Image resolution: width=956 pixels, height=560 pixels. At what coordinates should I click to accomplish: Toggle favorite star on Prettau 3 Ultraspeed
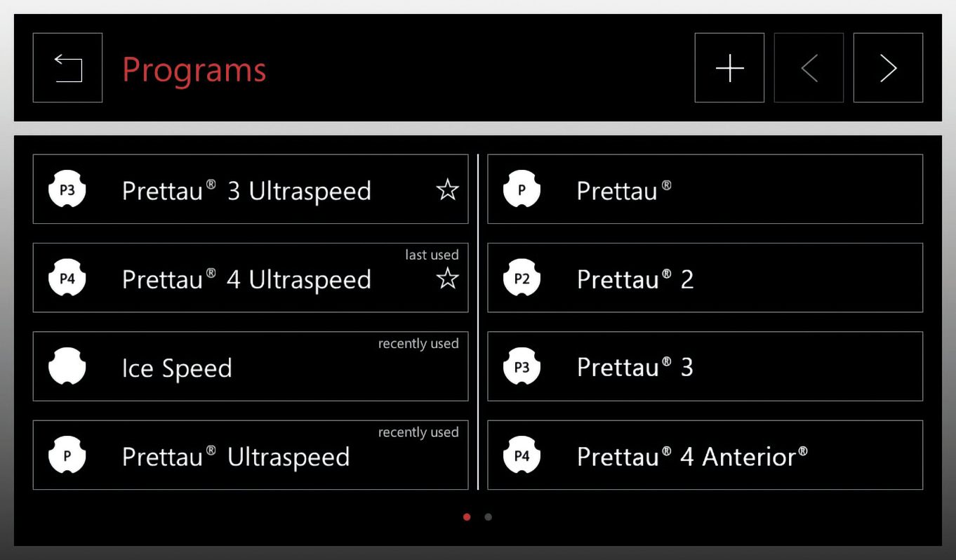click(x=447, y=190)
